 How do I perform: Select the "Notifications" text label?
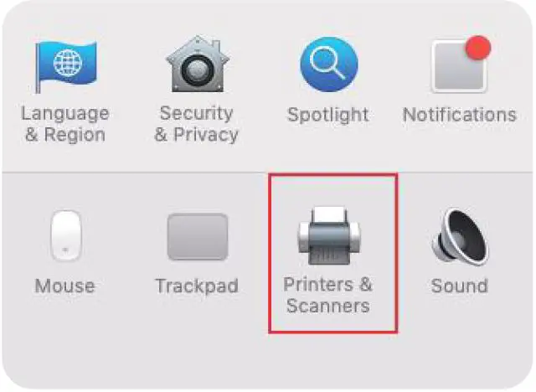460,115
